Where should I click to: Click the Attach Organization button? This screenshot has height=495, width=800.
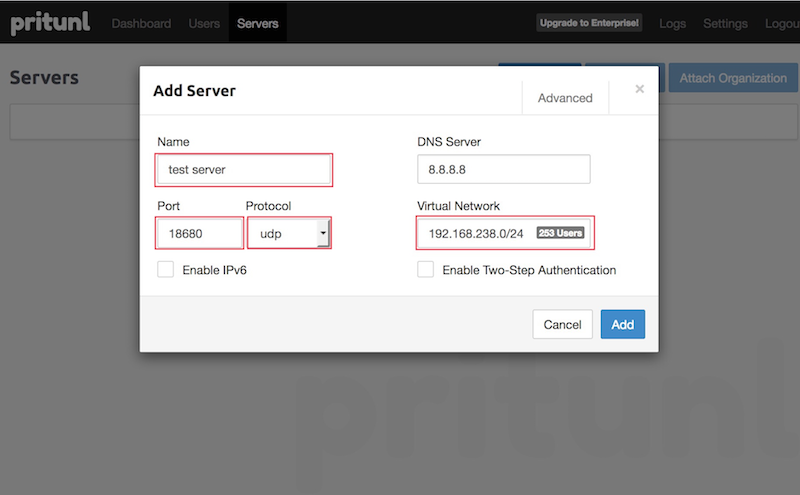tap(733, 78)
